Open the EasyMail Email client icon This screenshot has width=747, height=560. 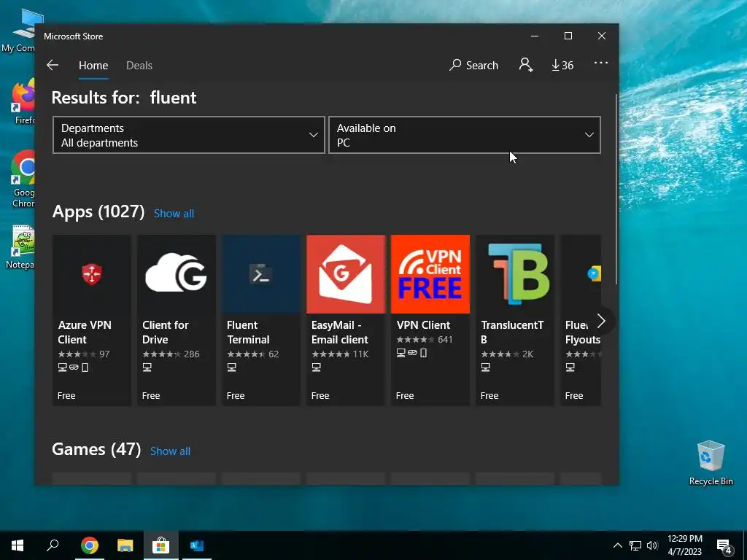[x=346, y=274]
